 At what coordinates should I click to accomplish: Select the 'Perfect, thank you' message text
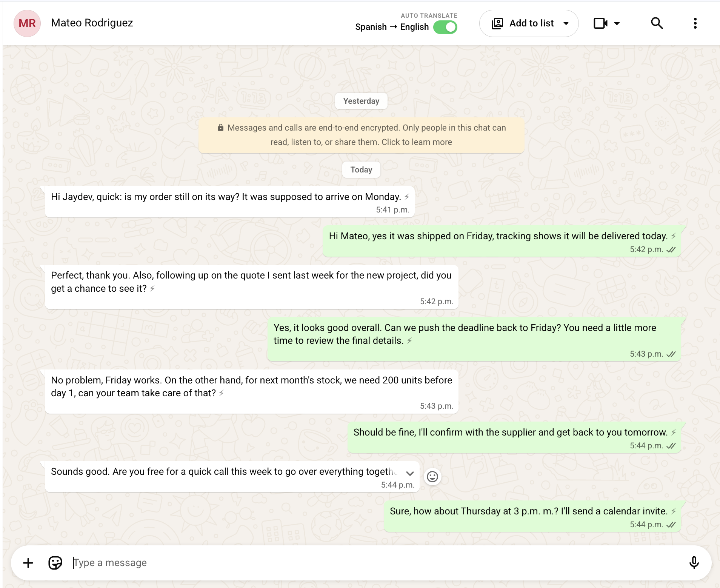pyautogui.click(x=251, y=282)
